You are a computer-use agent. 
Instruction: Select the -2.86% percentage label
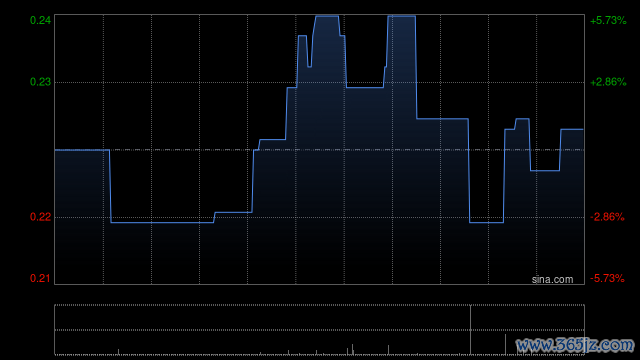pyautogui.click(x=607, y=217)
